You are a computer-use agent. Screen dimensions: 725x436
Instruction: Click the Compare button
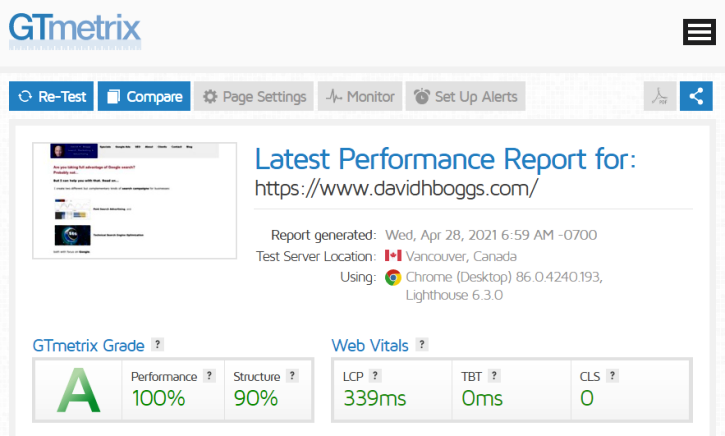[x=144, y=96]
